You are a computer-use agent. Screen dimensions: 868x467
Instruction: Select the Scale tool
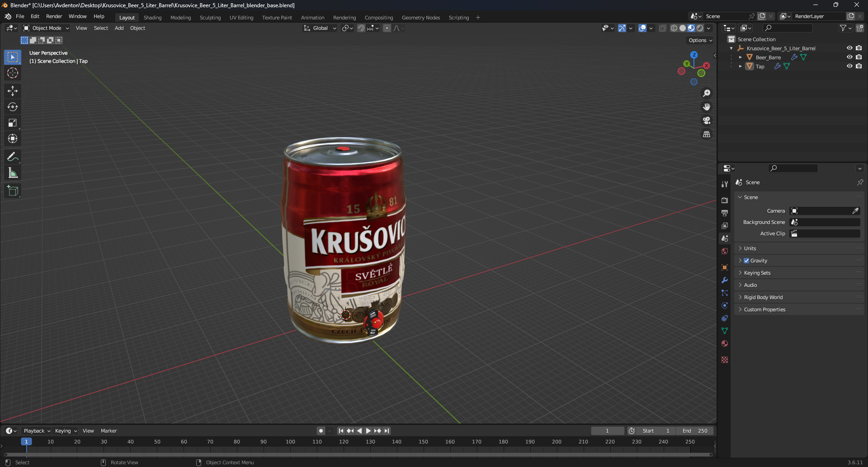point(13,123)
